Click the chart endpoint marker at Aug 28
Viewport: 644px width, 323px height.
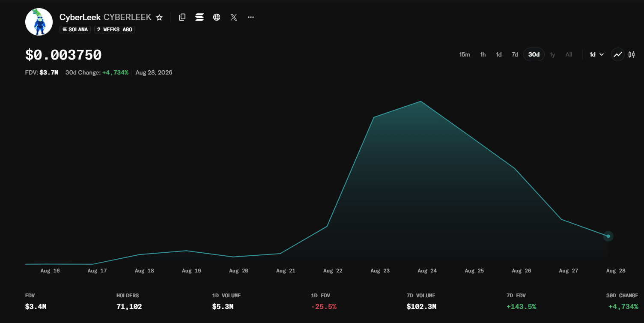pos(608,236)
